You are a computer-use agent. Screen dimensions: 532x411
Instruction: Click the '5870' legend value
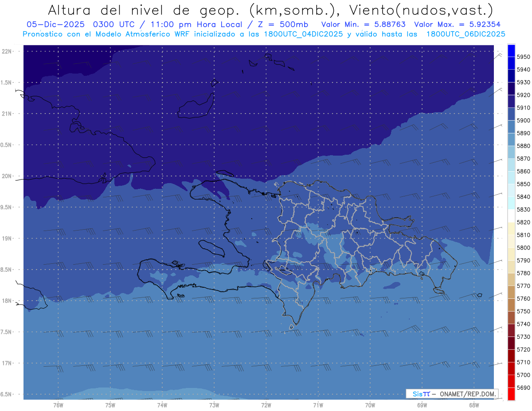coord(524,159)
